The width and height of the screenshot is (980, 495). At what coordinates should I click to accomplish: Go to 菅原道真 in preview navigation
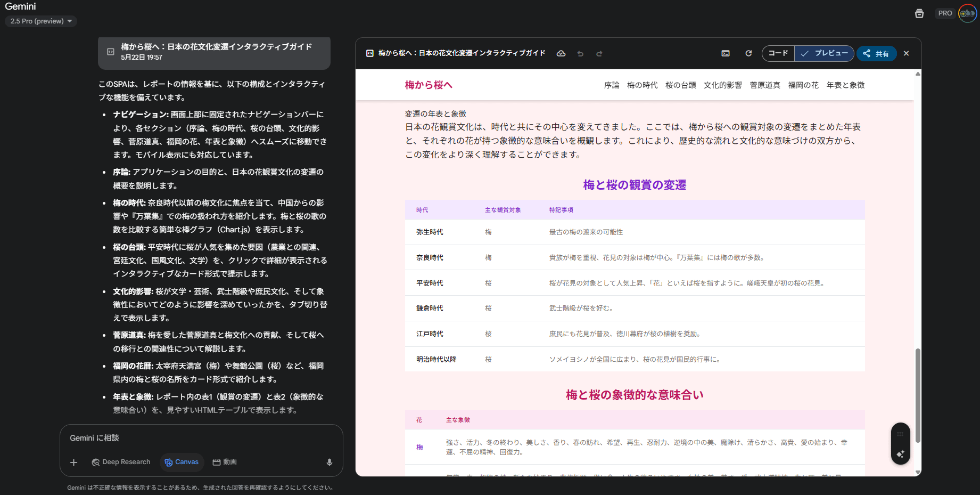pyautogui.click(x=764, y=85)
